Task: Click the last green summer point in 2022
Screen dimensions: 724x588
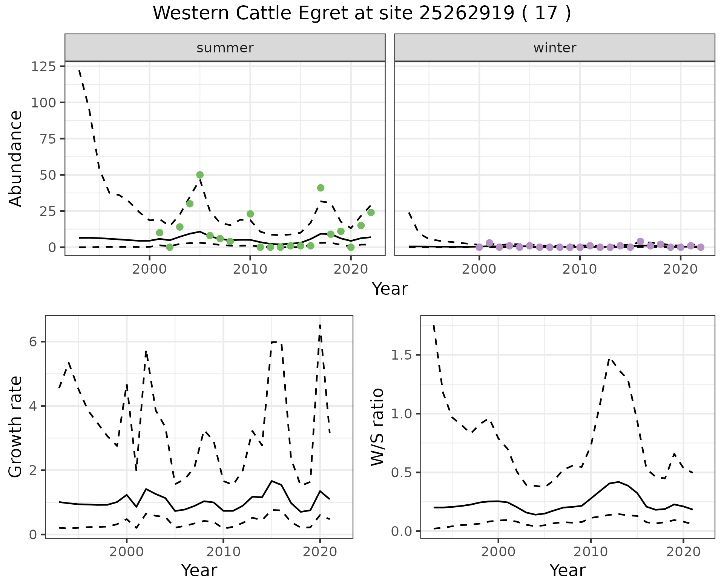Action: pos(371,213)
